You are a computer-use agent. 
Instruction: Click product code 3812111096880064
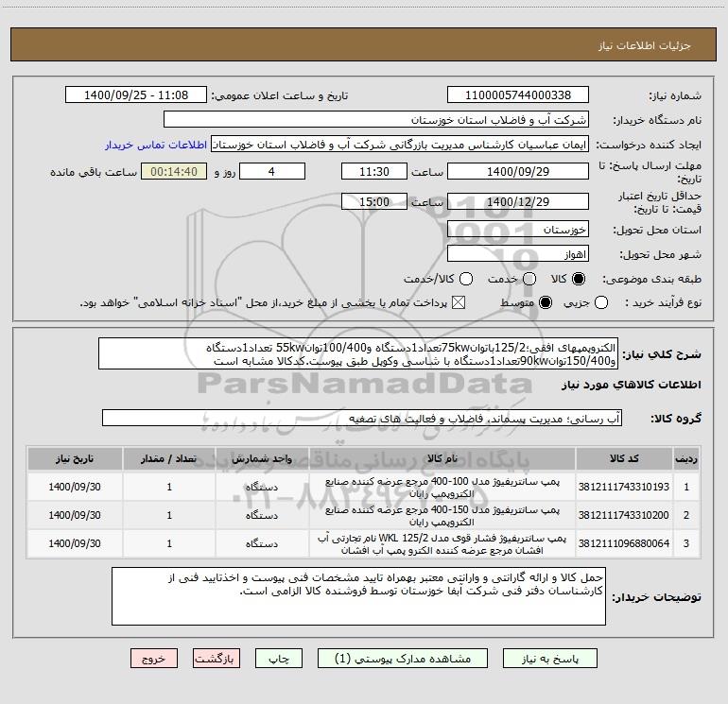pos(624,543)
